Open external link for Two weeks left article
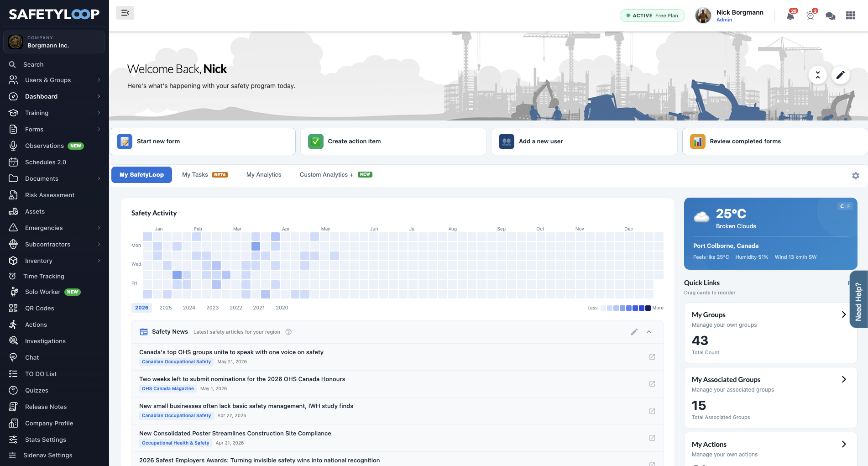The height and width of the screenshot is (466, 868). pyautogui.click(x=652, y=384)
